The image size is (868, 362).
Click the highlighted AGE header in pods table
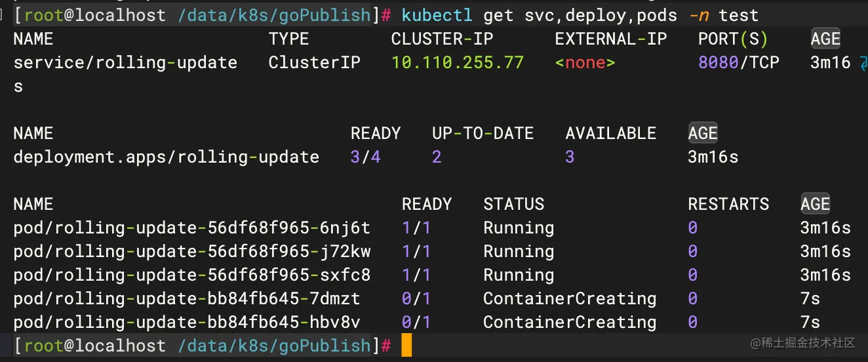tap(816, 204)
